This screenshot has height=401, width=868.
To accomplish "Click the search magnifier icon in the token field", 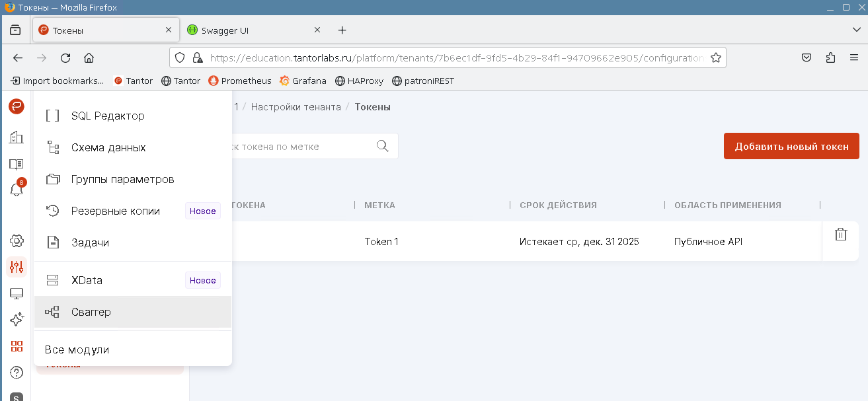I will [x=382, y=146].
